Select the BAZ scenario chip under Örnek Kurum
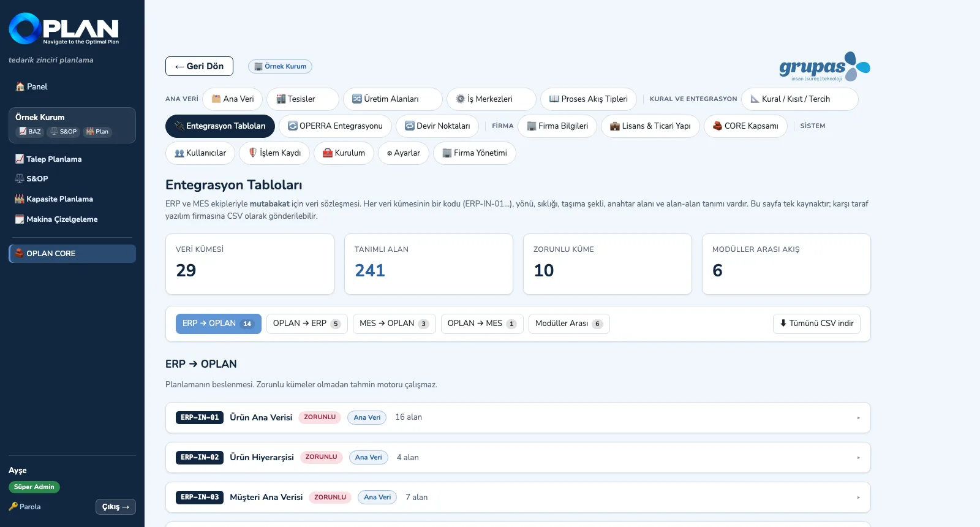980x527 pixels. pyautogui.click(x=30, y=132)
